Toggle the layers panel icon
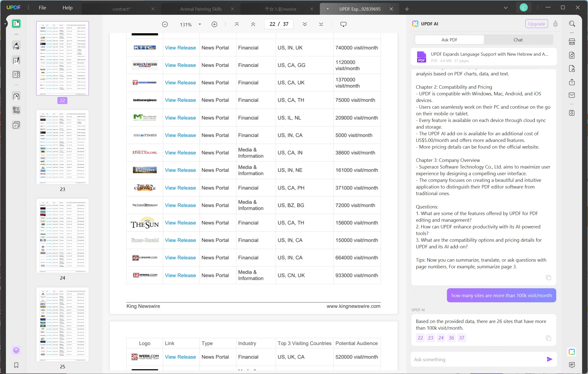This screenshot has height=374, width=588. click(x=16, y=350)
